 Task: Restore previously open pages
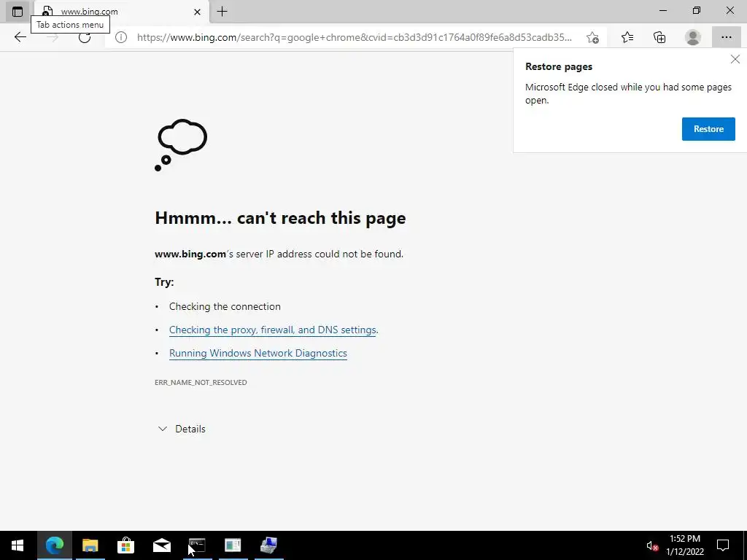pos(708,129)
